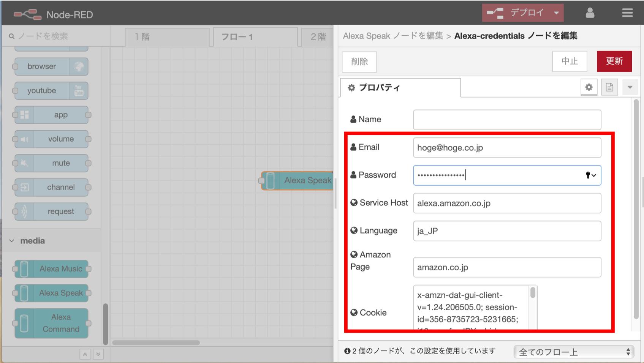Click the edit panel vertical scrollbar

click(x=636, y=209)
